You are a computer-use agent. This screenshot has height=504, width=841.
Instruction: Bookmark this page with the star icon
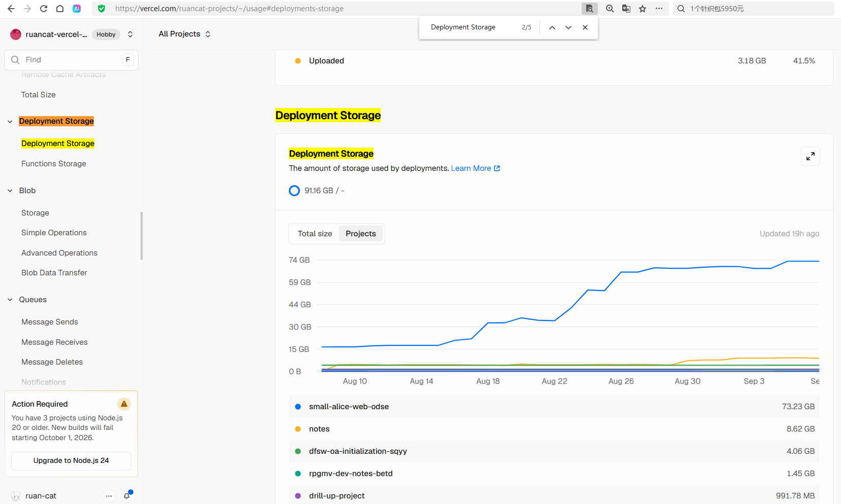coord(643,9)
